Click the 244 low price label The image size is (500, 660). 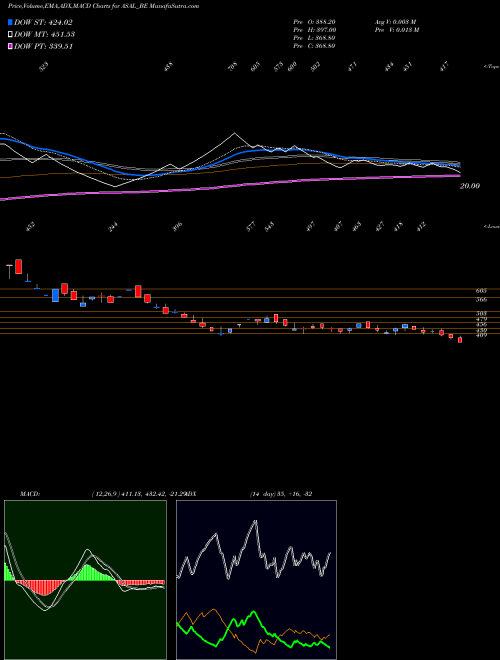pos(113,226)
